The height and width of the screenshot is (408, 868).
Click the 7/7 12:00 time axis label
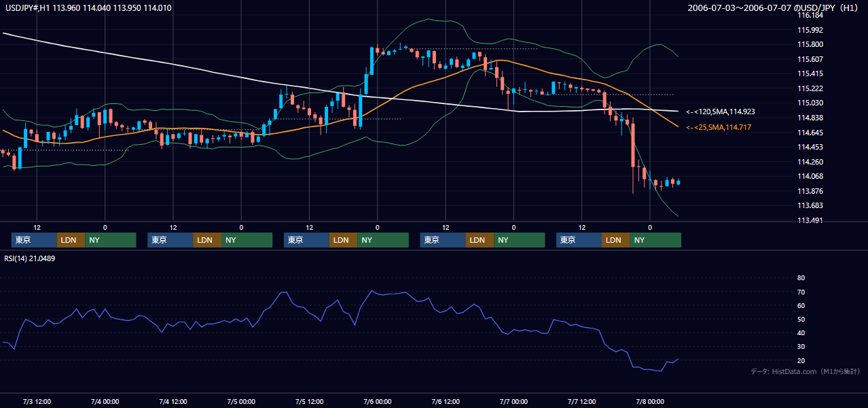coord(581,401)
